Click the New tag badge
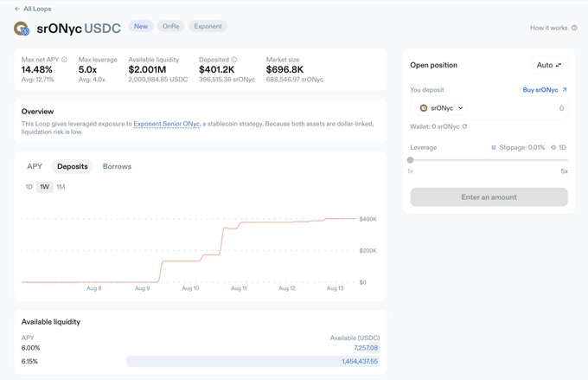588x380 pixels. pos(141,26)
